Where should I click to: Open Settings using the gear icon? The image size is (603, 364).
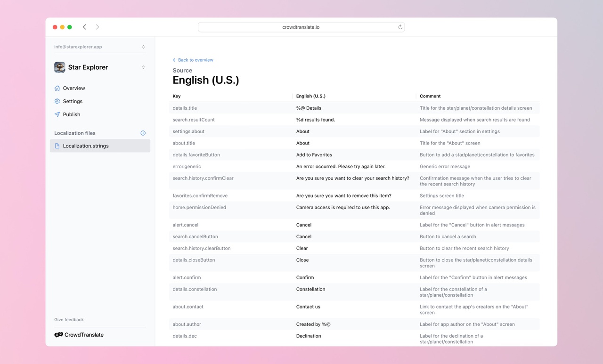tap(57, 101)
